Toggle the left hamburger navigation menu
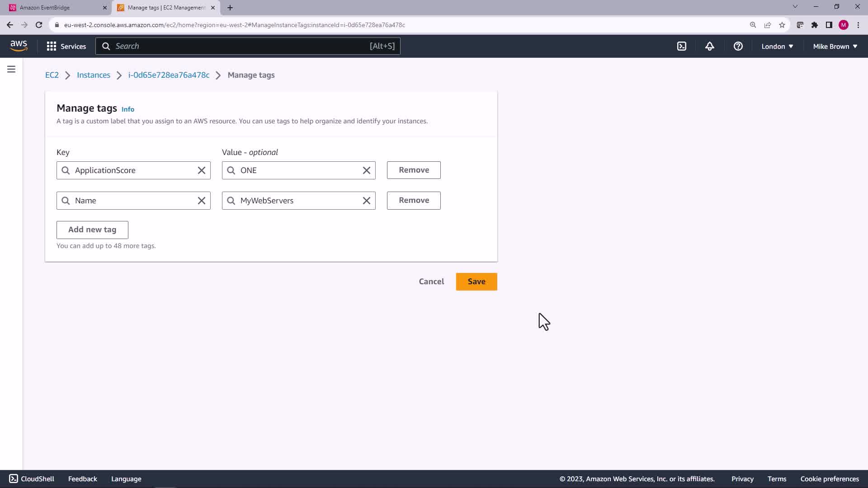 click(x=11, y=69)
